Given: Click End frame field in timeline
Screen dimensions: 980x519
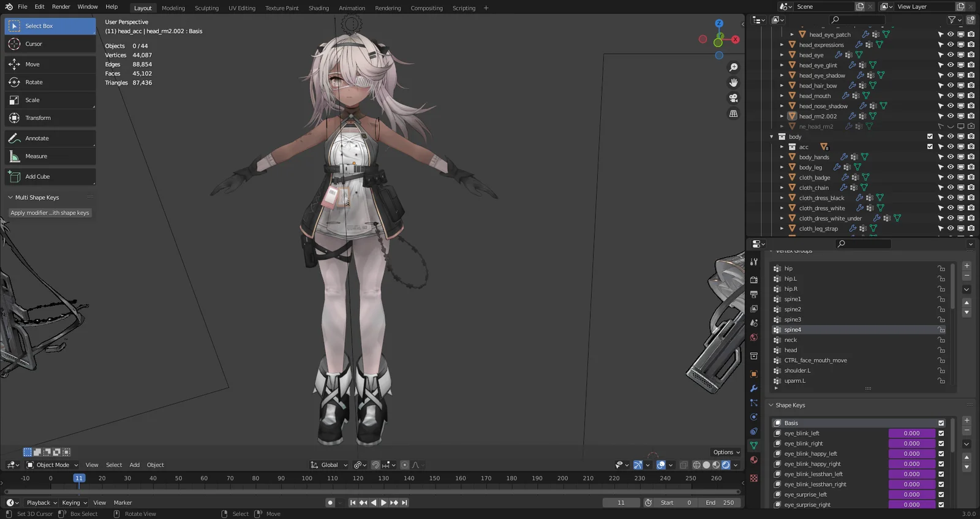Looking at the screenshot, I should pos(719,502).
